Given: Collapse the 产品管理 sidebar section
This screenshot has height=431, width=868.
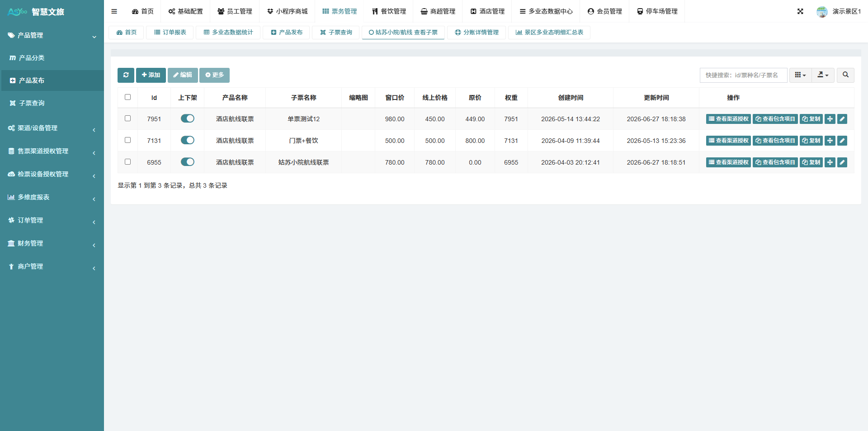Looking at the screenshot, I should 52,35.
